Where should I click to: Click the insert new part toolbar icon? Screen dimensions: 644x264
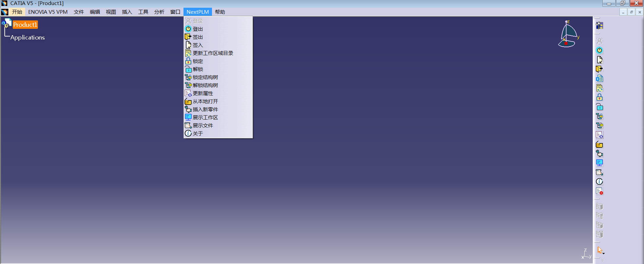tap(599, 153)
